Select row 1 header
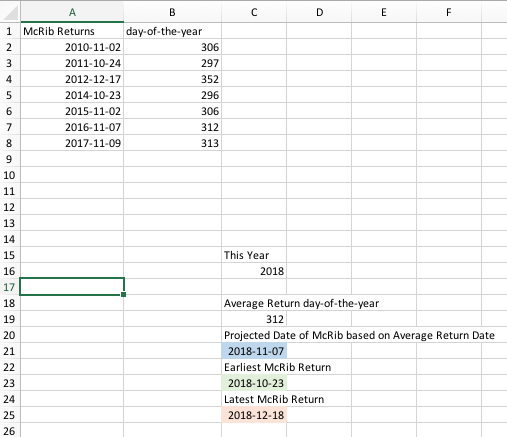 (10, 31)
